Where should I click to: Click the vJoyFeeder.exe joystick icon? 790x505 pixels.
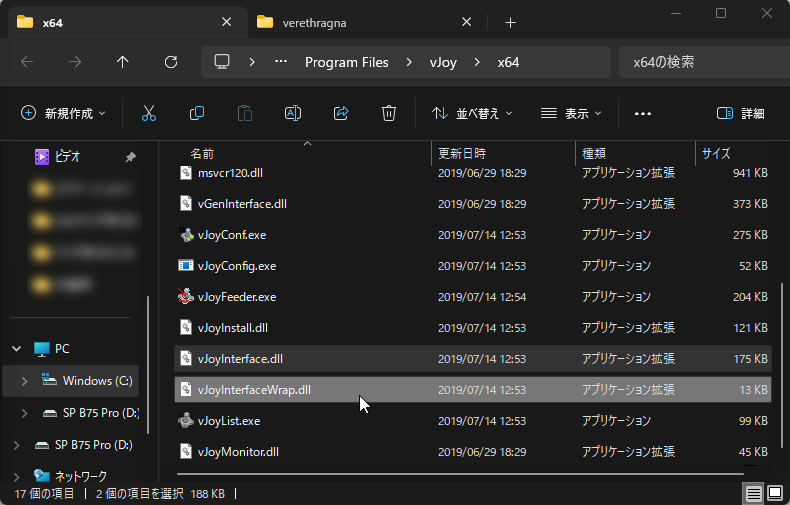pos(186,296)
